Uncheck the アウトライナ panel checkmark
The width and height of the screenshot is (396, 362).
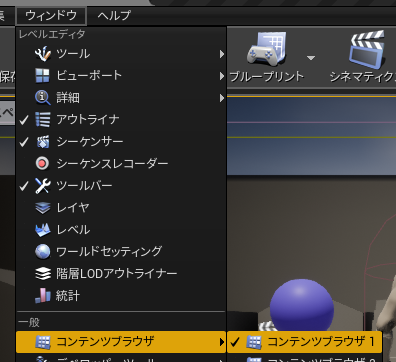(24, 120)
